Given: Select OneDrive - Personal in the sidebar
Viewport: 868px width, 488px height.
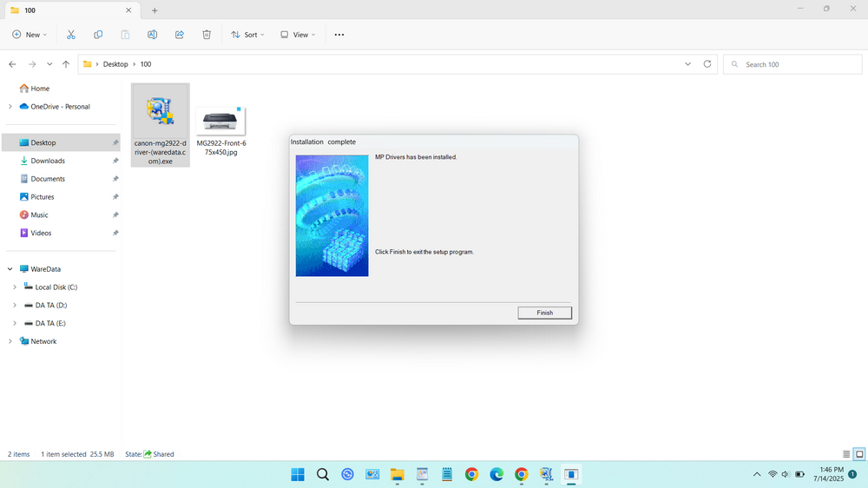Looking at the screenshot, I should pos(60,106).
